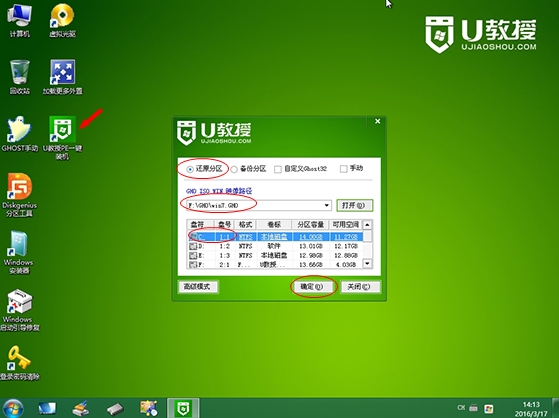The width and height of the screenshot is (559, 418).
Task: Click the 确定(O) button
Action: (312, 287)
